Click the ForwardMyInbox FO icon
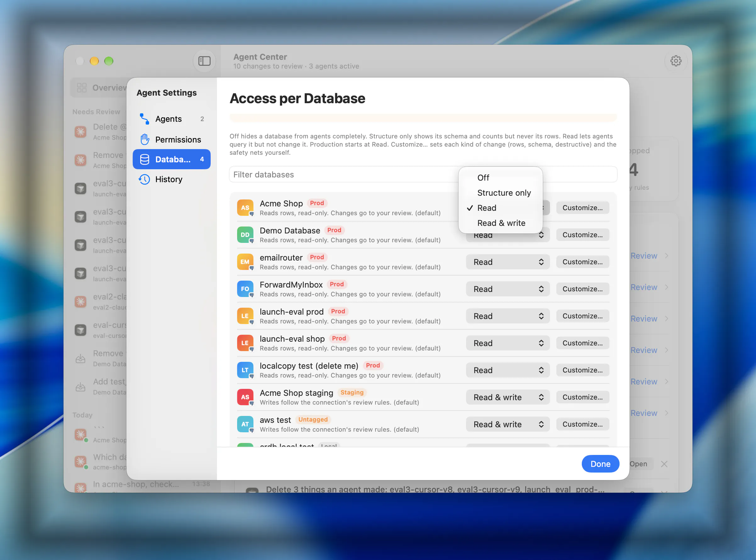 (245, 289)
